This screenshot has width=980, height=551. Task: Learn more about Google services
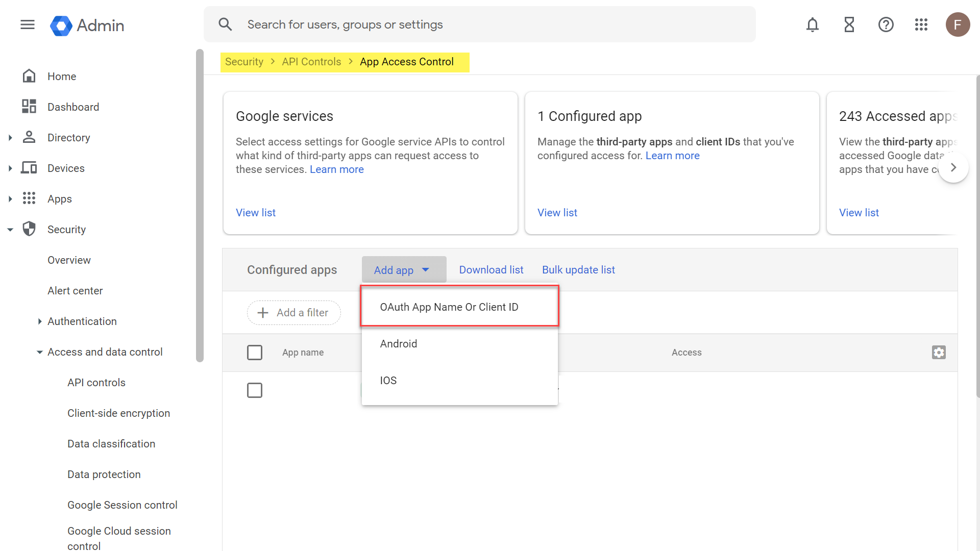point(337,169)
